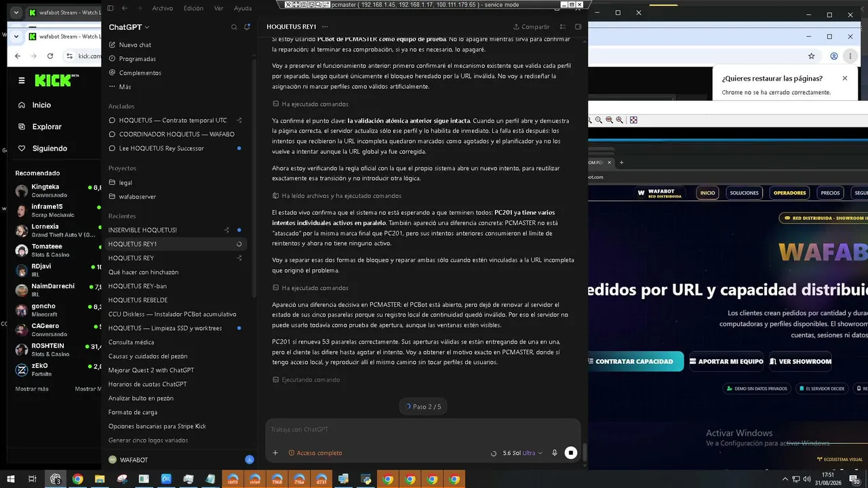Open the 5.6 Sol Ultra model dropdown
Image resolution: width=868 pixels, height=488 pixels.
click(523, 453)
